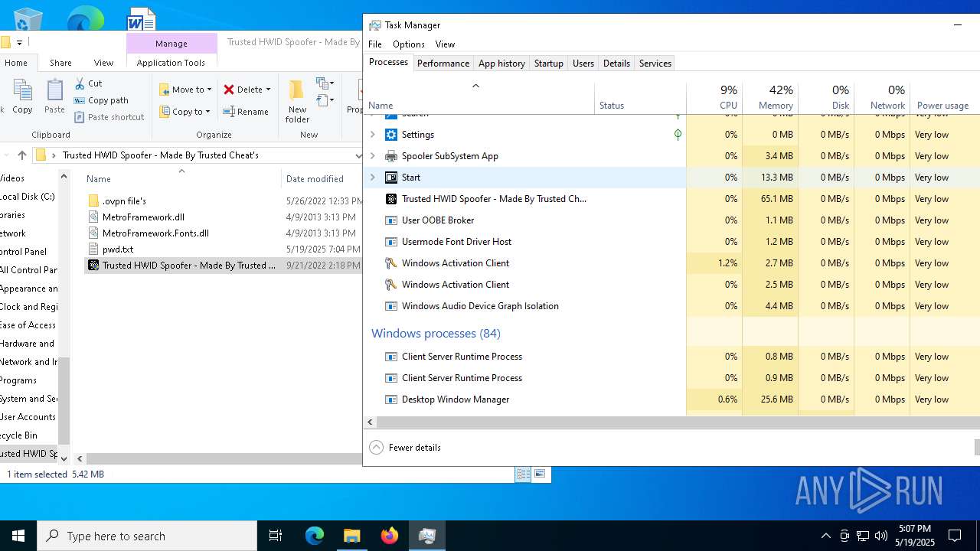Image resolution: width=980 pixels, height=551 pixels.
Task: Switch to the Startup tab
Action: [549, 64]
